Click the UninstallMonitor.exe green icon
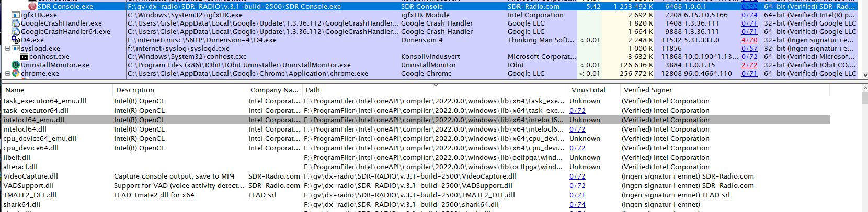Image resolution: width=868 pixels, height=212 pixels. (16, 65)
